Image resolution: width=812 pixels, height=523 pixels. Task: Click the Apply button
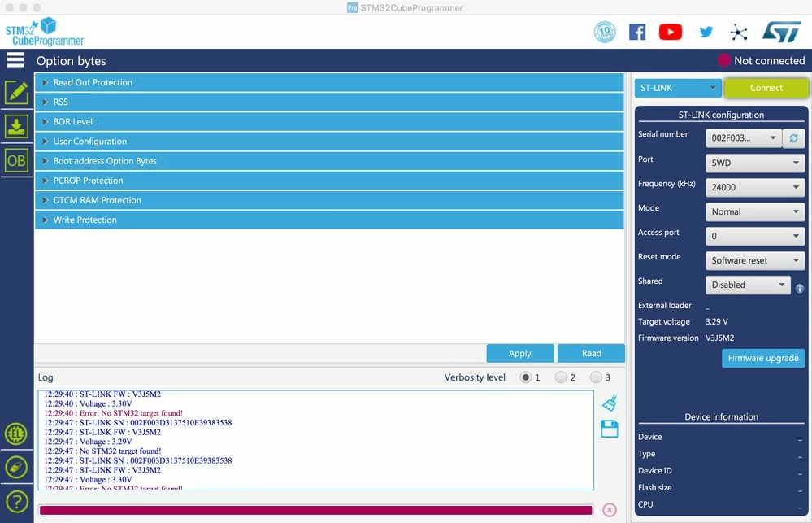520,353
